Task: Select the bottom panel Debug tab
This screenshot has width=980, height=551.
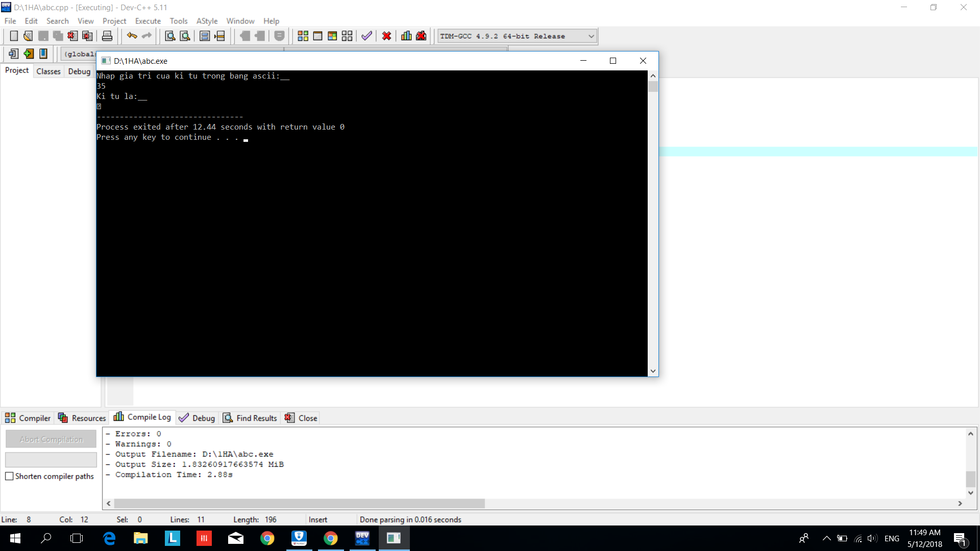Action: click(197, 418)
